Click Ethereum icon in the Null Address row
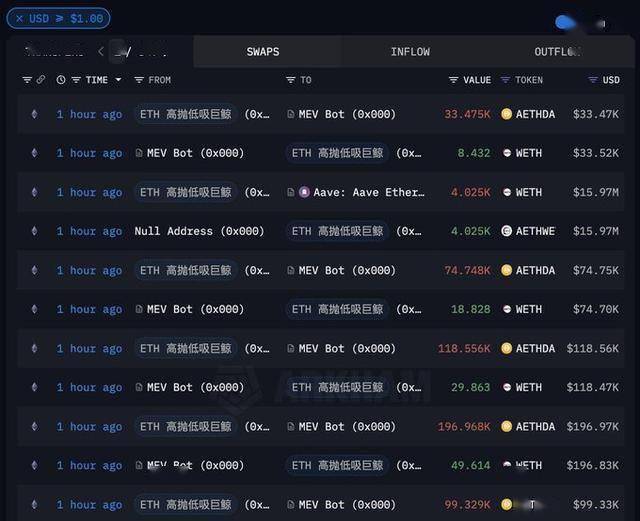The width and height of the screenshot is (640, 521). click(35, 231)
